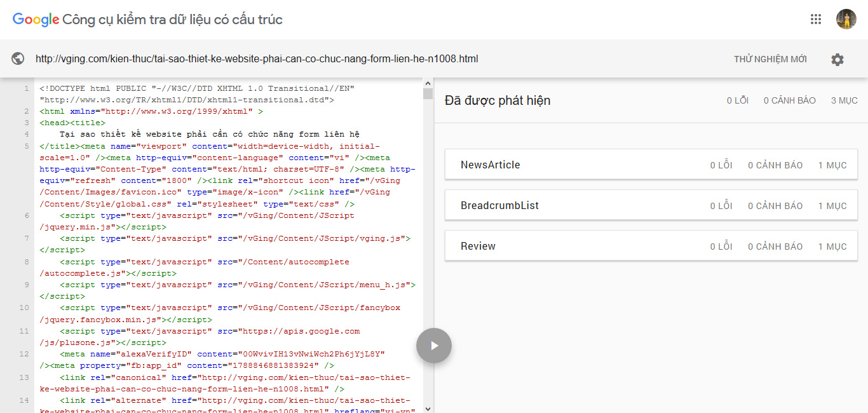Expand the NewsArticle result row
This screenshot has width=868, height=413.
[x=651, y=165]
